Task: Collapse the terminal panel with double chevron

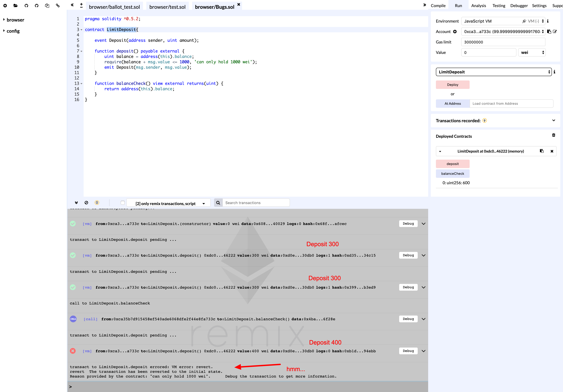Action: coord(76,203)
